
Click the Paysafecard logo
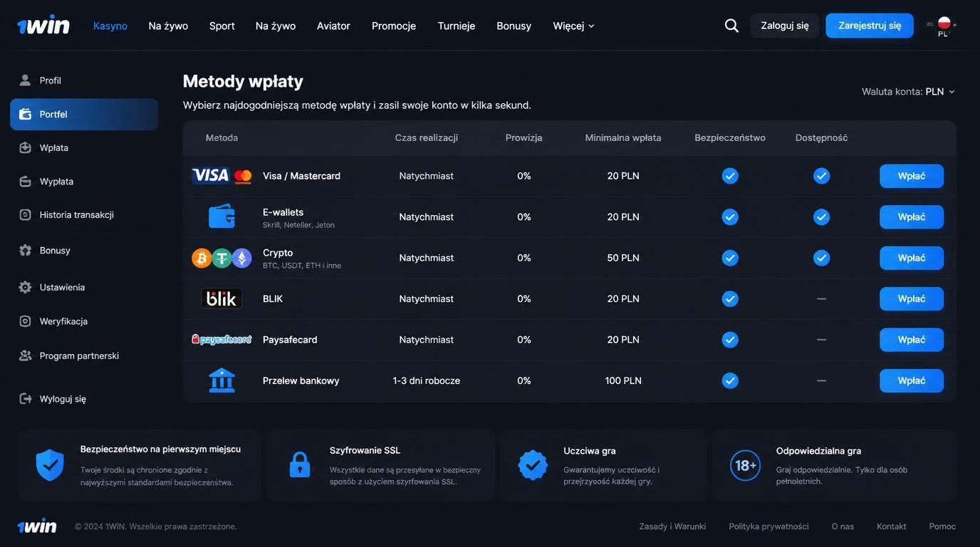coord(221,340)
